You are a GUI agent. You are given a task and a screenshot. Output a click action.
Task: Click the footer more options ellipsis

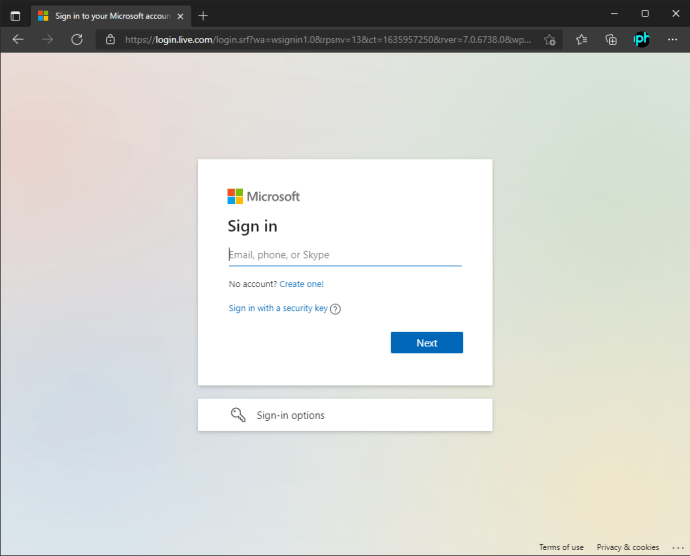coord(678,548)
